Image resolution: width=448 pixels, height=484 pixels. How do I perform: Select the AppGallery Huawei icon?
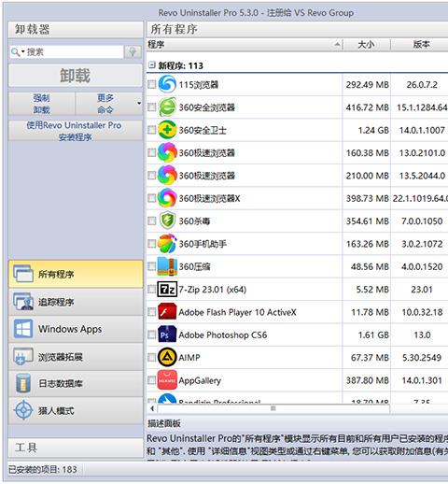(167, 380)
